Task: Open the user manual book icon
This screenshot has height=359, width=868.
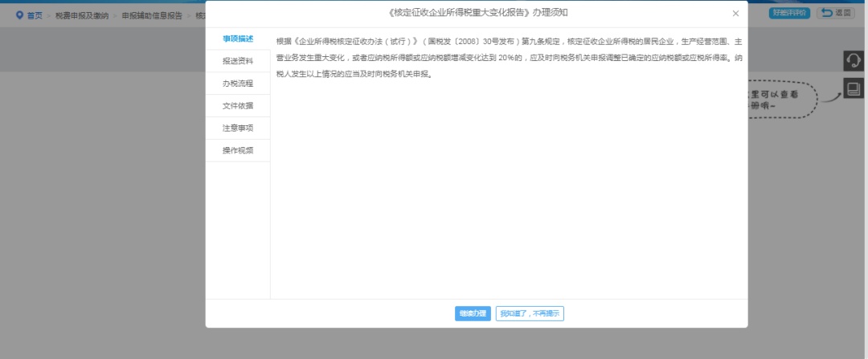Action: pos(854,88)
